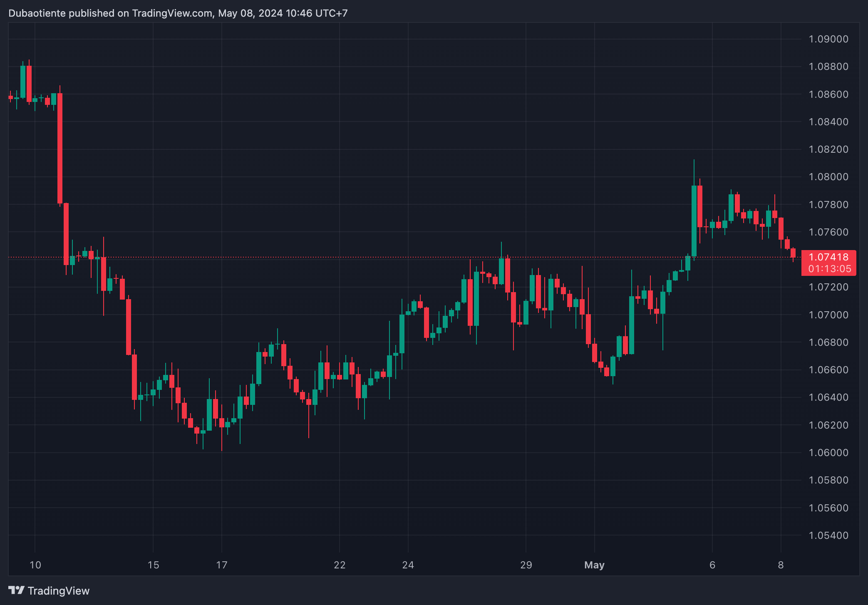The image size is (868, 605).
Task: Click the 1.08000 price axis label
Action: 828,177
